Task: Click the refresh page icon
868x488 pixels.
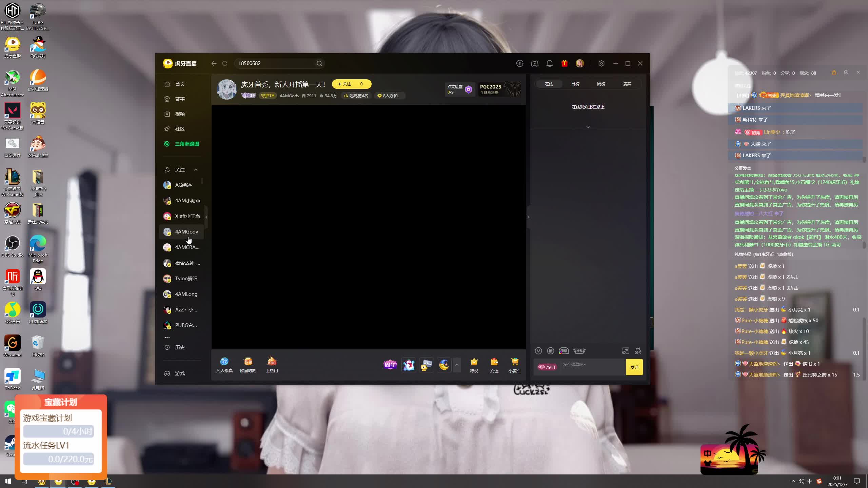Action: 225,63
